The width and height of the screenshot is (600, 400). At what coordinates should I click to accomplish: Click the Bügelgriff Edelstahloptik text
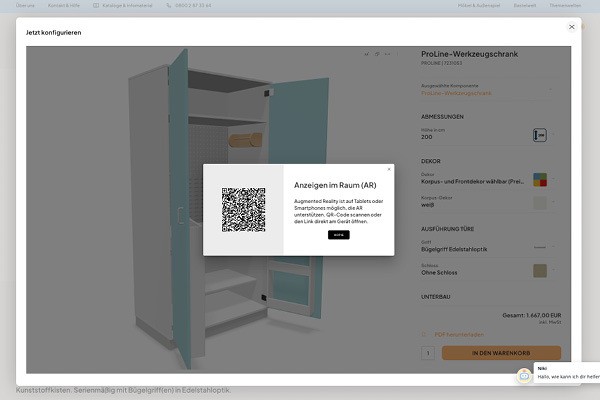pos(454,249)
